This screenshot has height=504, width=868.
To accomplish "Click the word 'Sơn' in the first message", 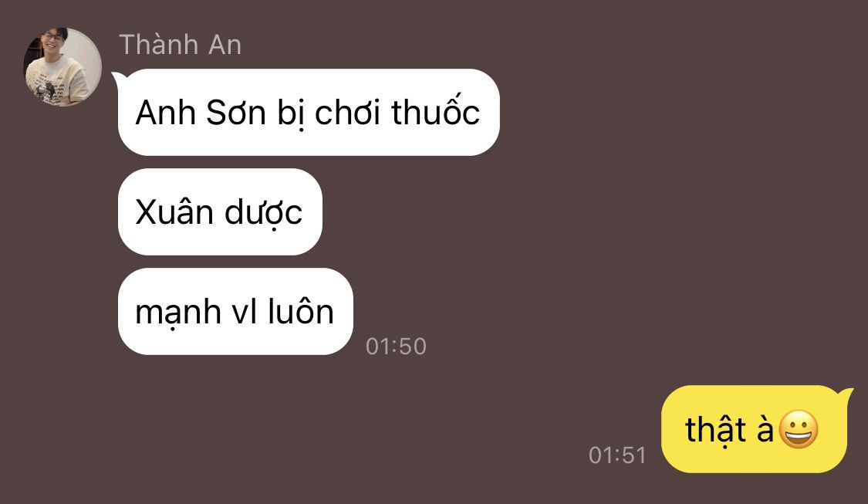I will tap(236, 113).
